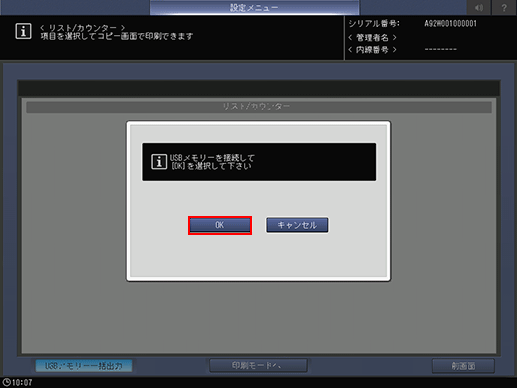Click the speaker sound icon
This screenshot has height=388, width=517.
click(x=479, y=7)
